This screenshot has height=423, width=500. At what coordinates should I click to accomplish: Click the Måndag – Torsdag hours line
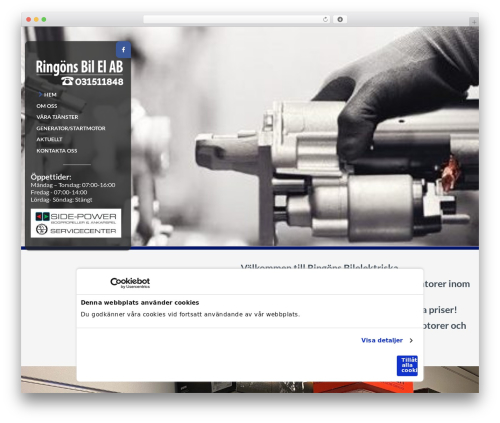click(x=73, y=185)
